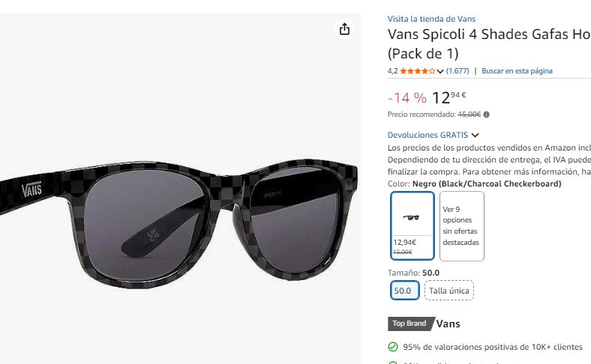This screenshot has width=591, height=364.
Task: Select the 50.0 size option
Action: pos(403,291)
